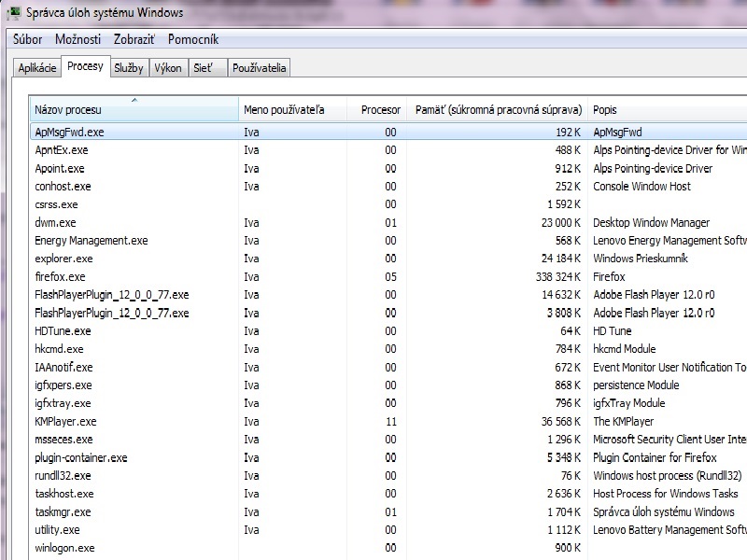Screen dimensions: 747x560
Task: Sort processes by Pamäť column header
Action: point(499,110)
